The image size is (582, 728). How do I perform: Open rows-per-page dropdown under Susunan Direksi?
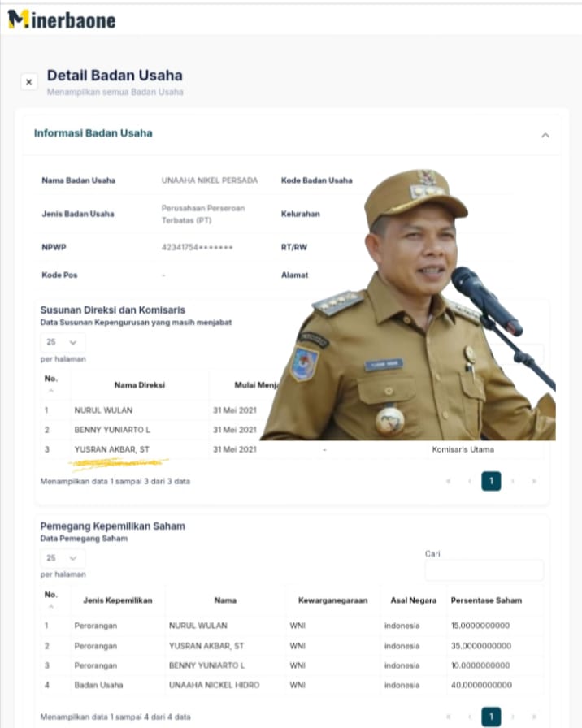point(63,342)
